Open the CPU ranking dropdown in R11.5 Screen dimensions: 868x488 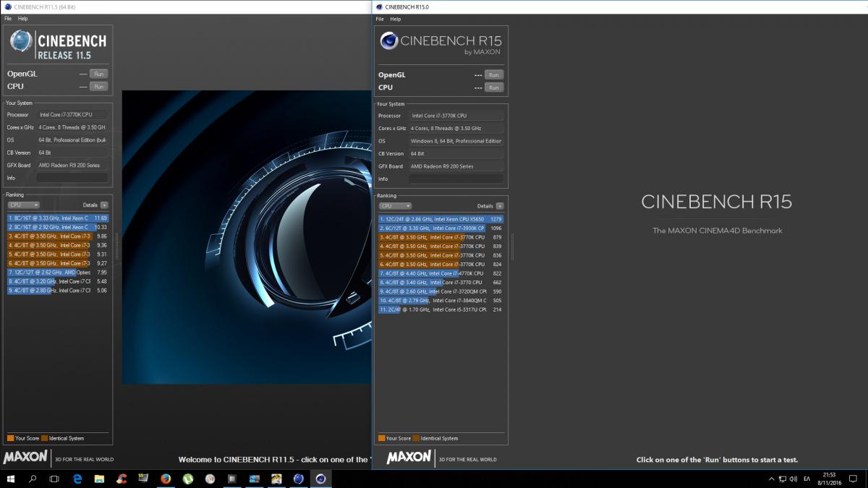pyautogui.click(x=23, y=205)
